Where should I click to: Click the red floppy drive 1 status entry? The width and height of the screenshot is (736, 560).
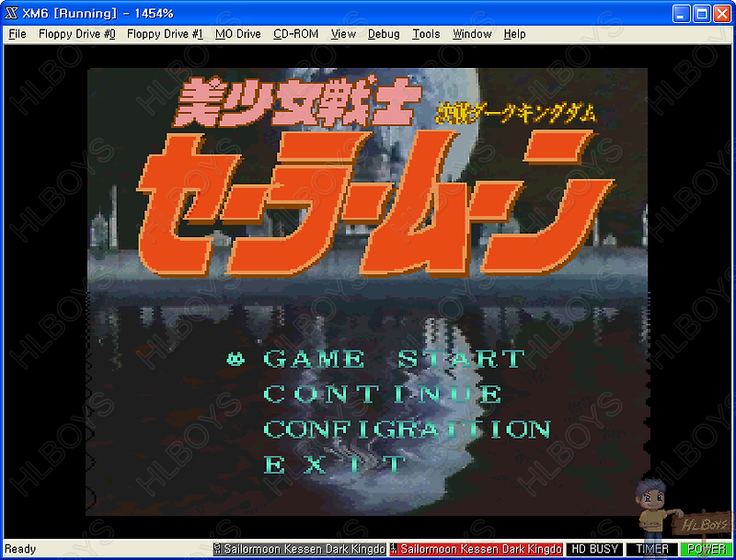pos(476,549)
